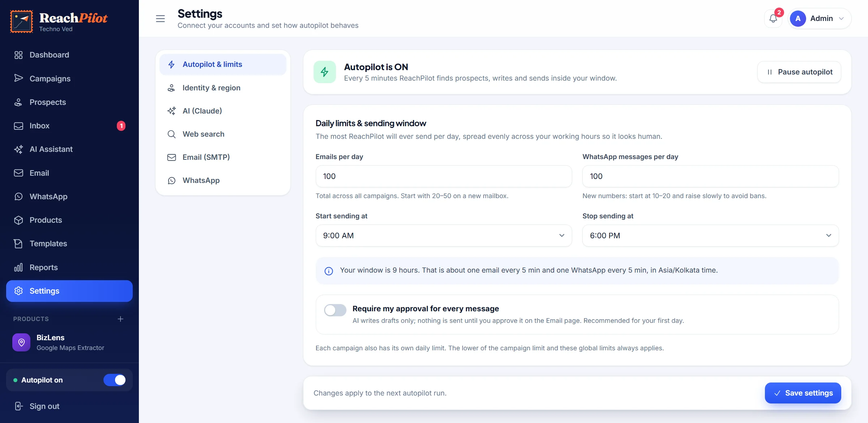868x423 pixels.
Task: Select WhatsApp settings tab
Action: click(x=223, y=180)
